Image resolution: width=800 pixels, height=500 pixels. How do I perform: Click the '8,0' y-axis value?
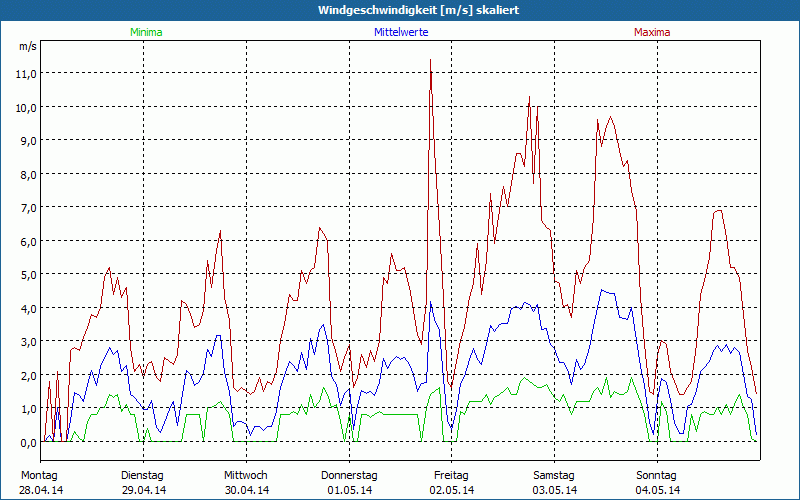28,174
